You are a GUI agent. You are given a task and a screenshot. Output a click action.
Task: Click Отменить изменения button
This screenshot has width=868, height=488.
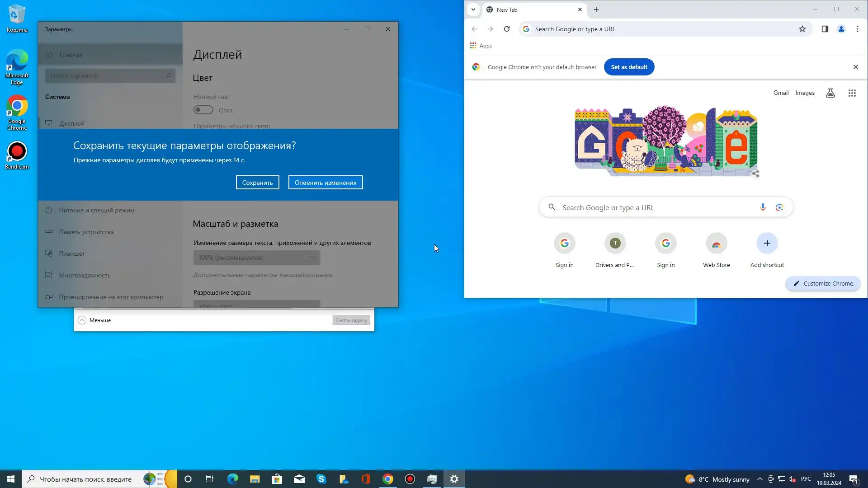point(325,183)
